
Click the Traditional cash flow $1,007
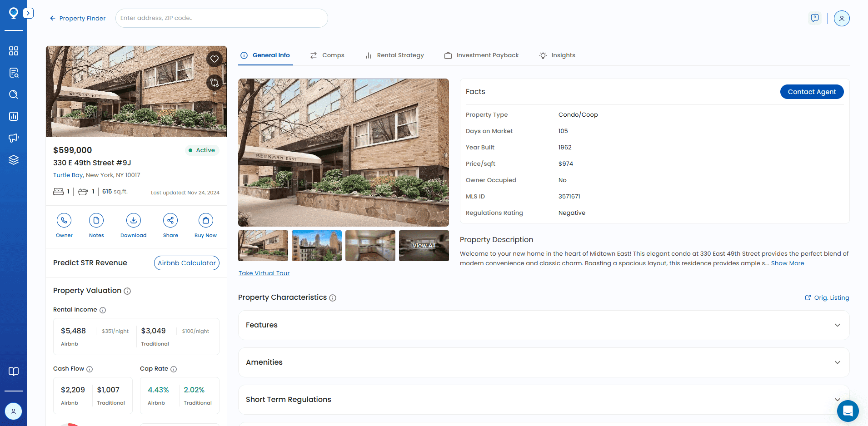[x=108, y=390]
